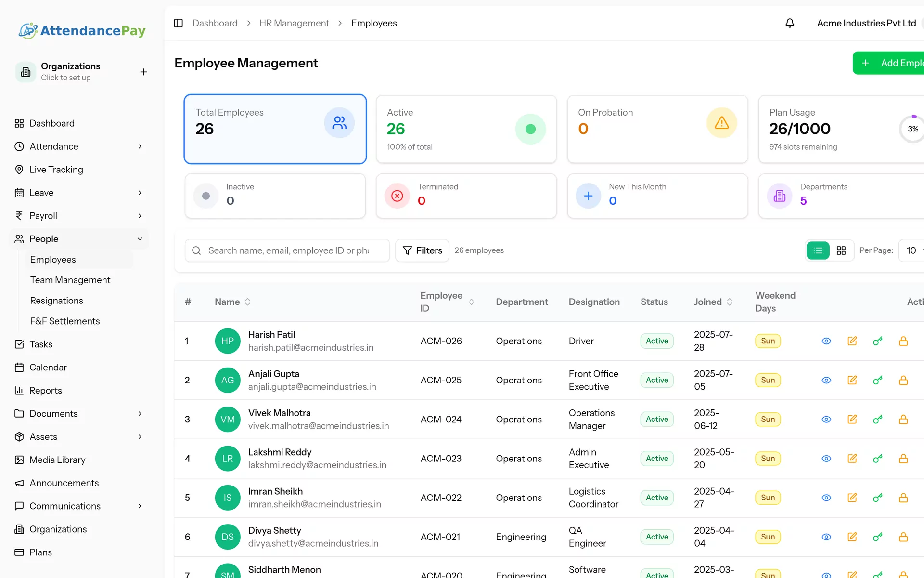This screenshot has height=578, width=924.
Task: Open the Per Page dropdown
Action: pyautogui.click(x=911, y=250)
